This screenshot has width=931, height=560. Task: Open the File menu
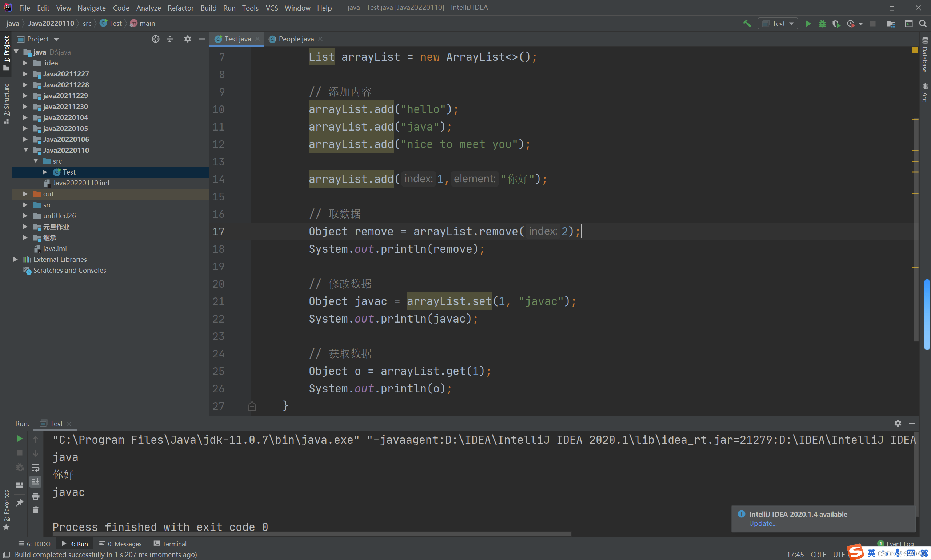point(24,8)
